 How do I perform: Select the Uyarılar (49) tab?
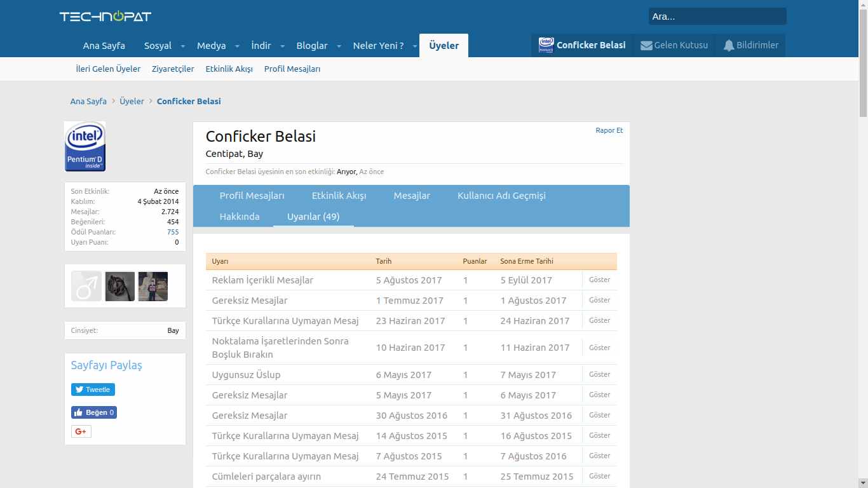[x=313, y=217]
